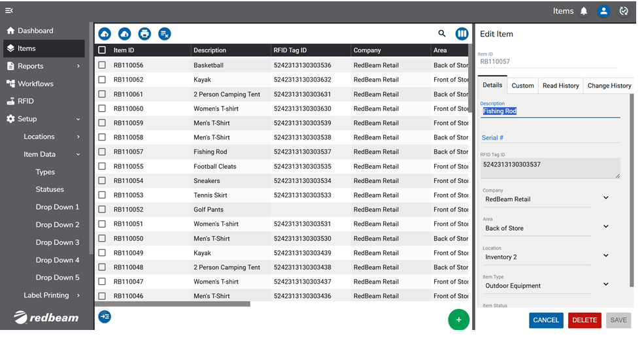The image size is (644, 345).
Task: Open the notifications bell
Action: [x=584, y=11]
